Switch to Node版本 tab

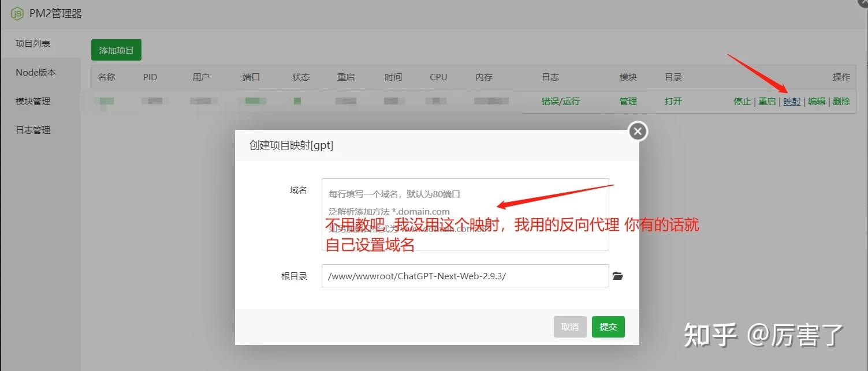36,72
